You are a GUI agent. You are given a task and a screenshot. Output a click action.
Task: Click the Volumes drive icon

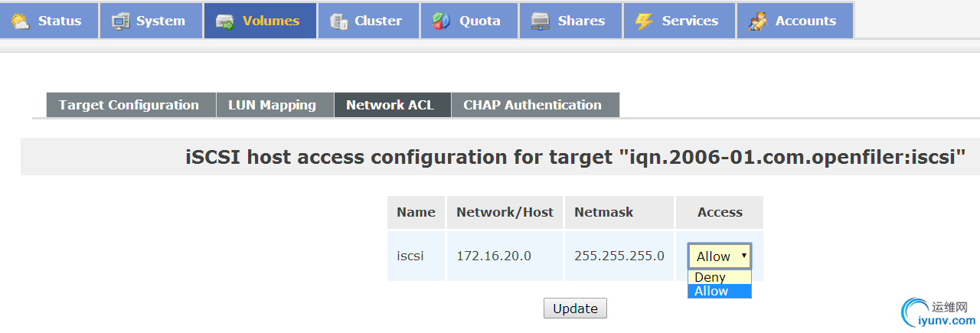click(x=224, y=21)
